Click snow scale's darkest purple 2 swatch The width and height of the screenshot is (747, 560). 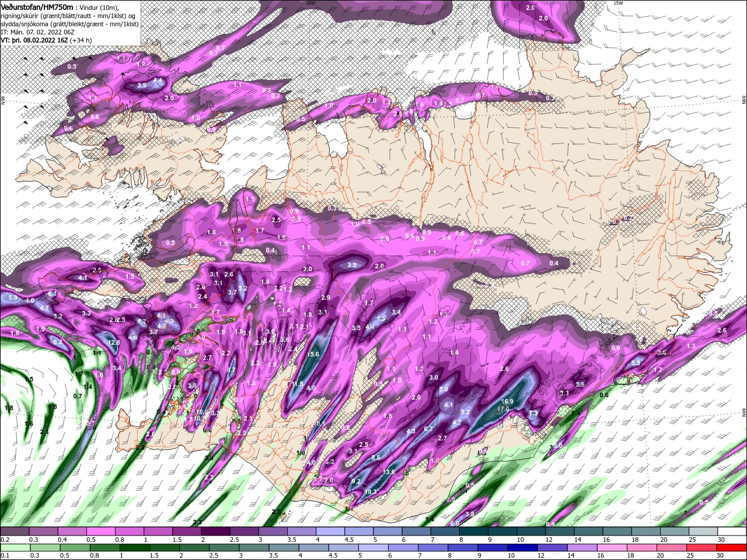[x=215, y=531]
